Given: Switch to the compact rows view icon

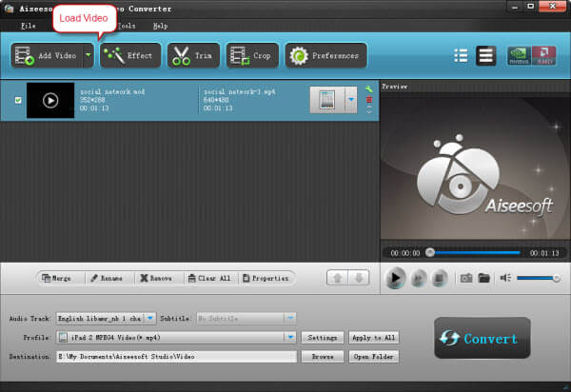Looking at the screenshot, I should point(485,56).
